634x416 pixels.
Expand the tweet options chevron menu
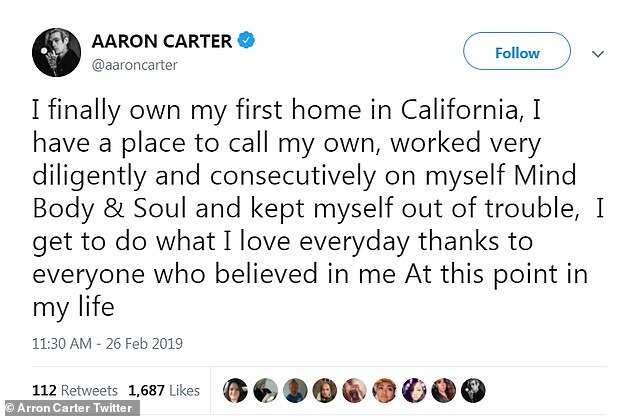598,53
